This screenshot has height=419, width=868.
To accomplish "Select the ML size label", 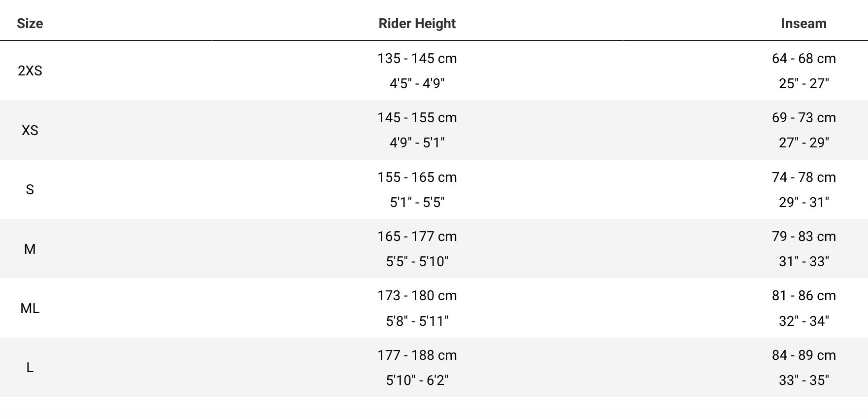I will [x=30, y=308].
